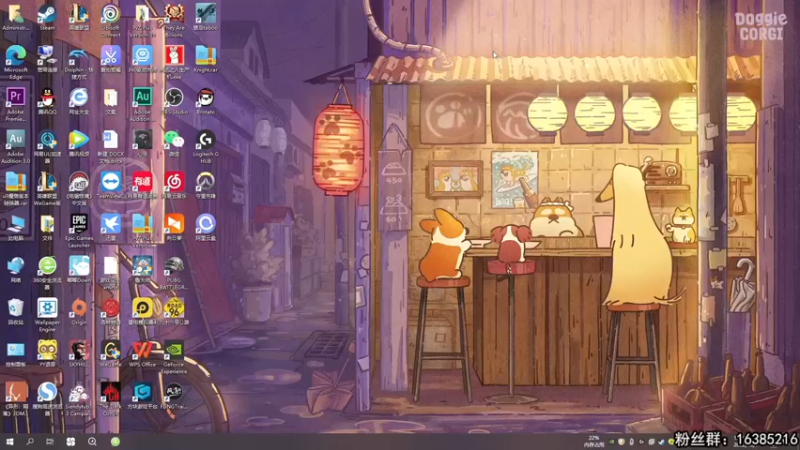
Task: Open the This PC desktop icon
Action: pyautogui.click(x=15, y=228)
